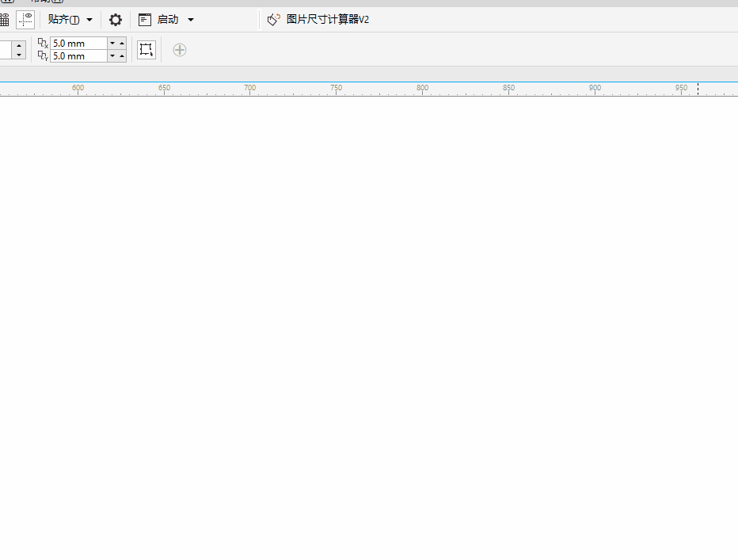Decrease duplicate Y distance with down arrow
The height and width of the screenshot is (560, 738).
tap(112, 56)
